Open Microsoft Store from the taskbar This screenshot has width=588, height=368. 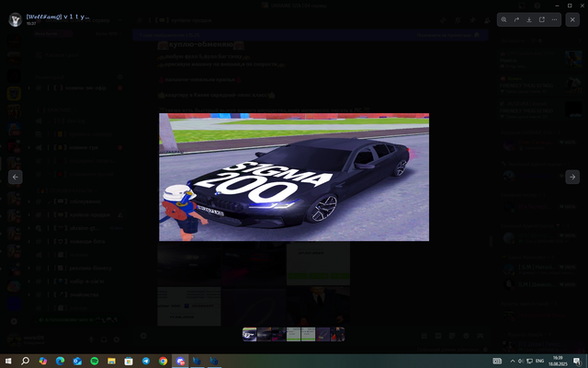[129, 361]
